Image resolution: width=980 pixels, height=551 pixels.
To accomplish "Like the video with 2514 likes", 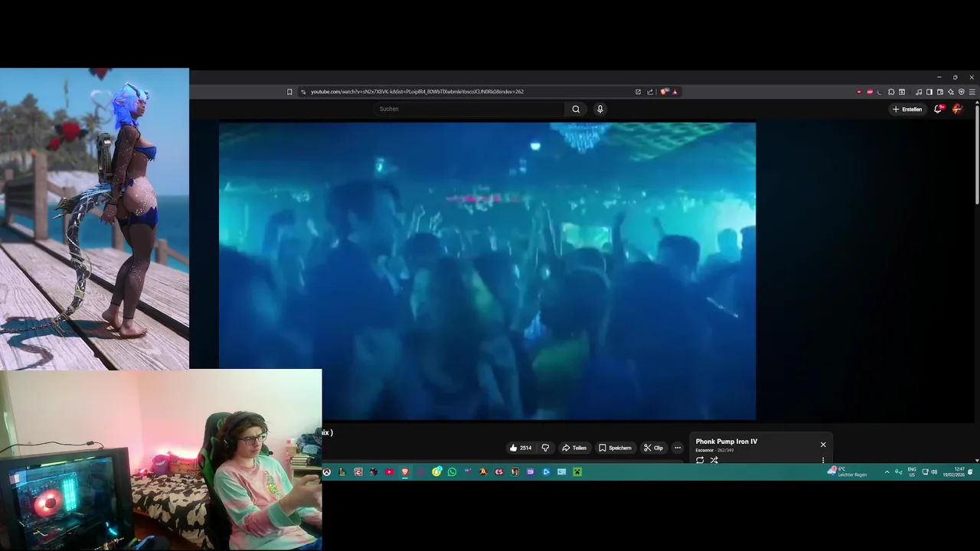I will click(520, 448).
